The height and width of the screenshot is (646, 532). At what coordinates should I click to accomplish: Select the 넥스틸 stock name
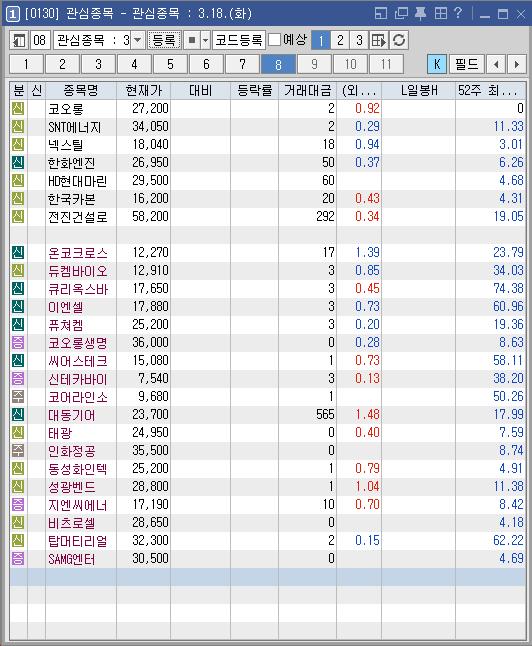66,145
